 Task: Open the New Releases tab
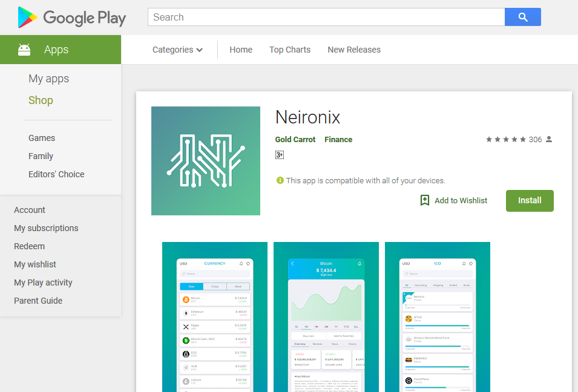tap(354, 50)
